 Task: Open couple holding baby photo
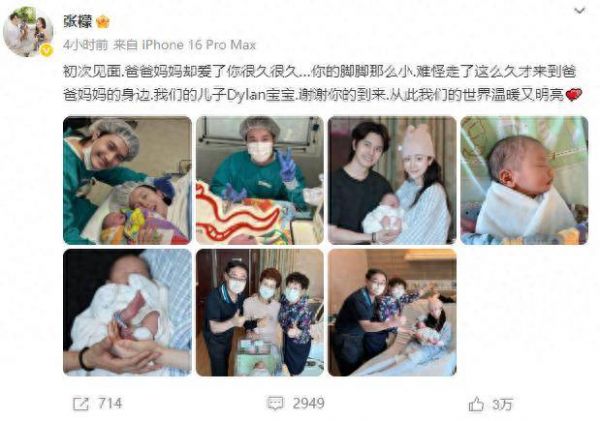pyautogui.click(x=392, y=180)
